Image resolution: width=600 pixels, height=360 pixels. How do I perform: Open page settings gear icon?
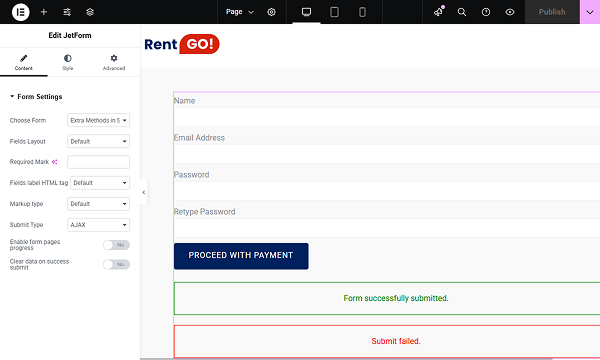tap(271, 12)
